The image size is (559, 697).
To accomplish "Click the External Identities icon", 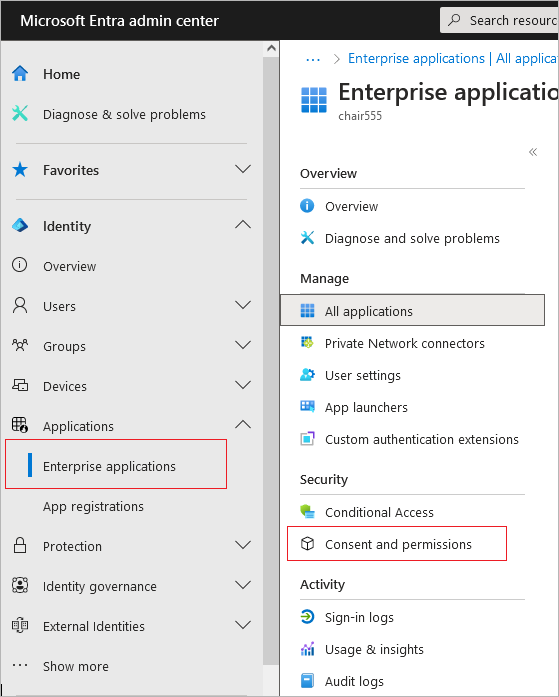I will (x=20, y=625).
